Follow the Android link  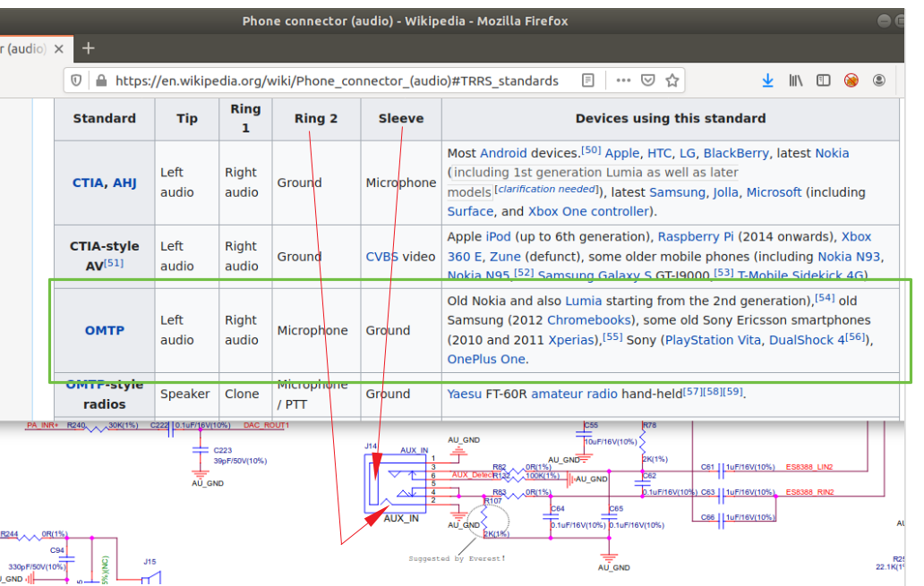pyautogui.click(x=503, y=153)
